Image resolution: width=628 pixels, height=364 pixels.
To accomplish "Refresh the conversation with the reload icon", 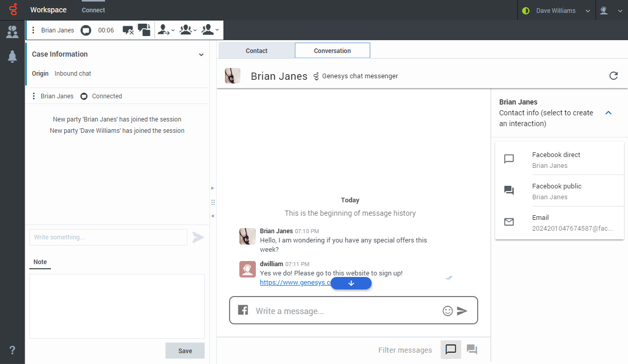I will 613,76.
